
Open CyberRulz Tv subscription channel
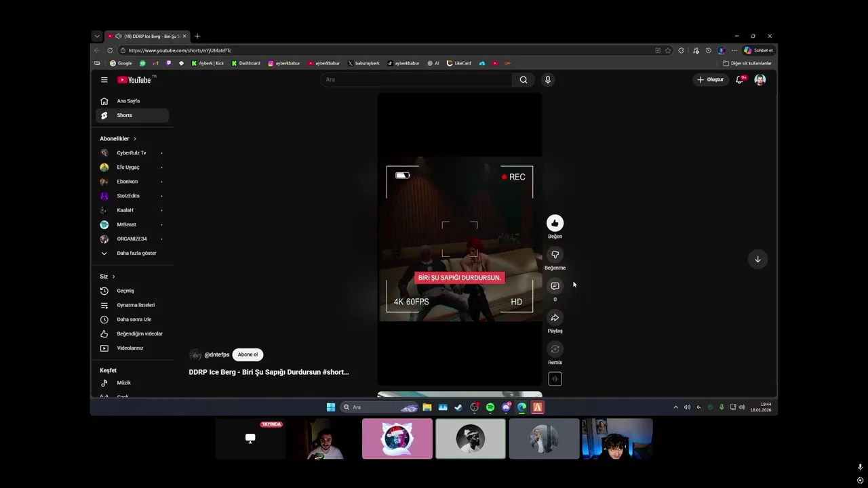(x=132, y=153)
